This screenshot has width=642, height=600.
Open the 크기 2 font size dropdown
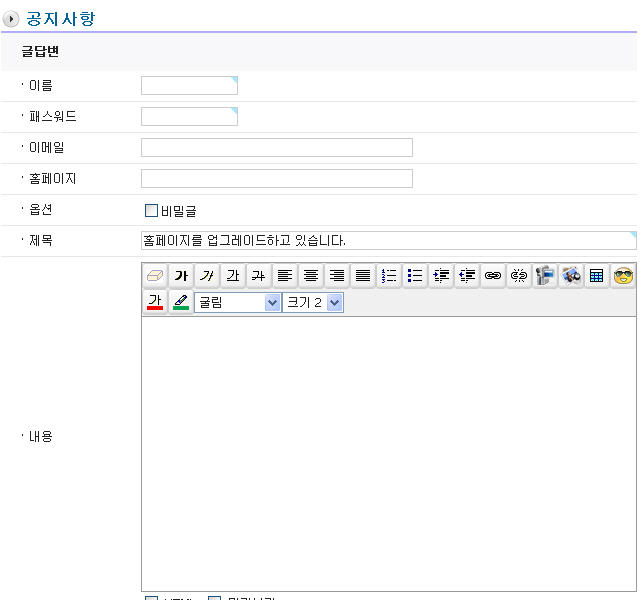[313, 302]
